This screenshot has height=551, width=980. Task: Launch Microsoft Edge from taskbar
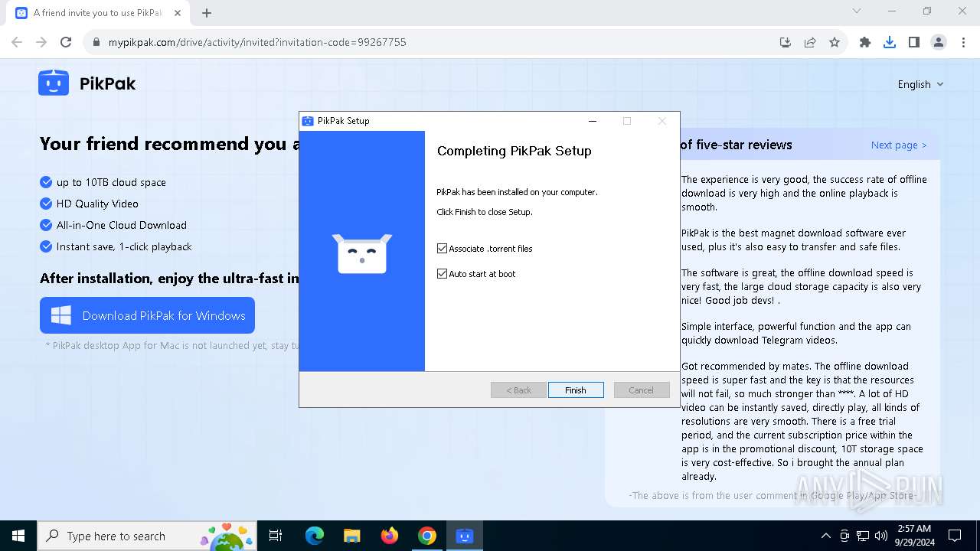pyautogui.click(x=315, y=536)
